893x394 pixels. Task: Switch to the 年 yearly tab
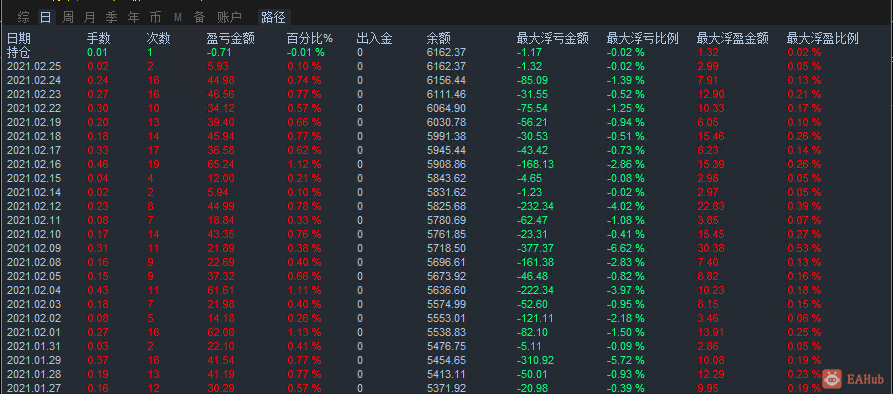coord(133,18)
